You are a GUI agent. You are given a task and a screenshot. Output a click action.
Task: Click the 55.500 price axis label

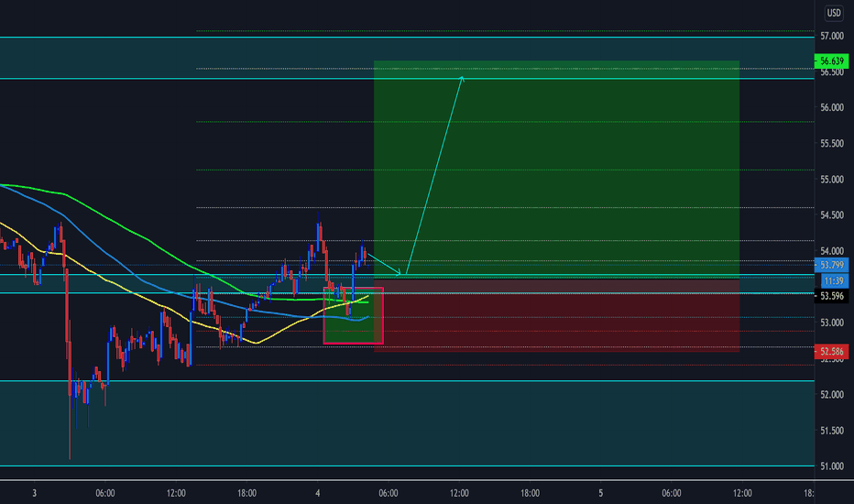tap(832, 143)
